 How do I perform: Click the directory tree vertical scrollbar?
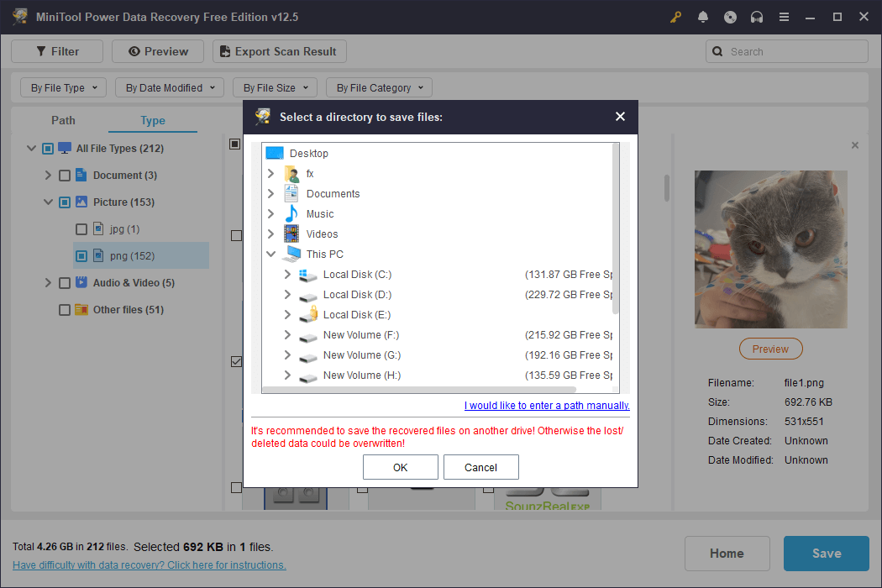(616, 229)
